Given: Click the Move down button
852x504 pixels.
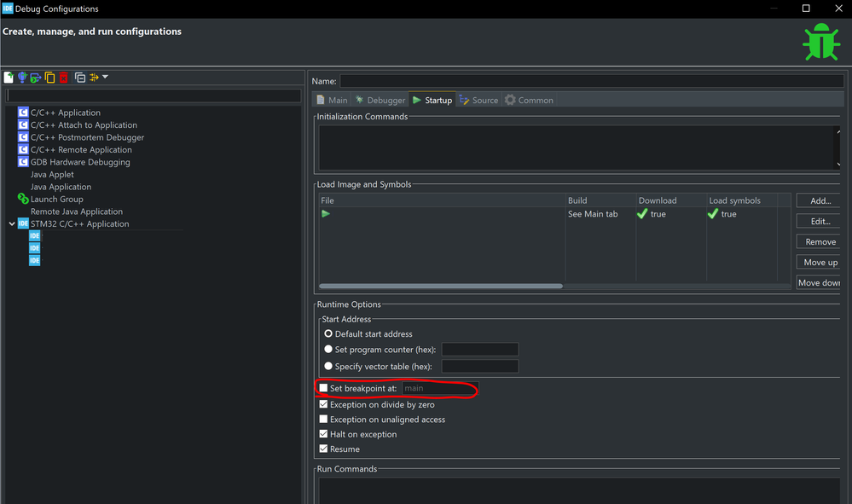Looking at the screenshot, I should tap(818, 282).
